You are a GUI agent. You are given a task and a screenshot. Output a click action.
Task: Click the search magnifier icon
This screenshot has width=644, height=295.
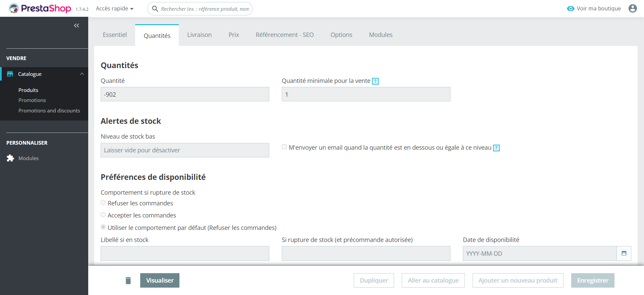155,9
